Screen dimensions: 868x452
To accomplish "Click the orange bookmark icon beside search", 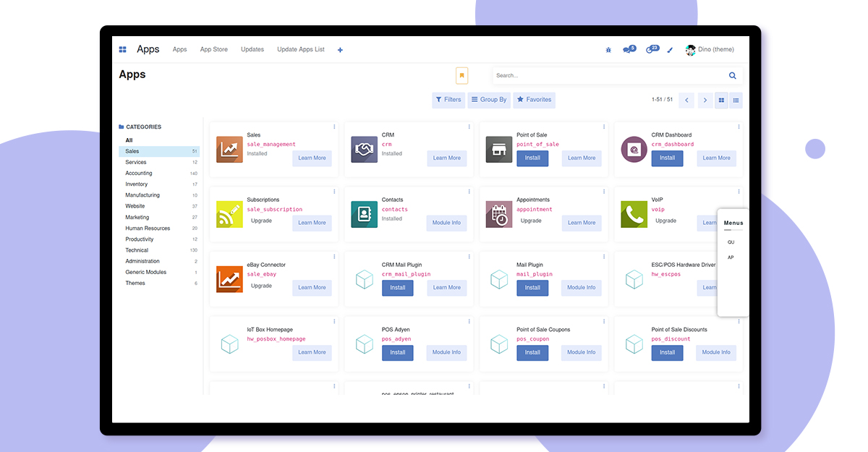I will 461,75.
